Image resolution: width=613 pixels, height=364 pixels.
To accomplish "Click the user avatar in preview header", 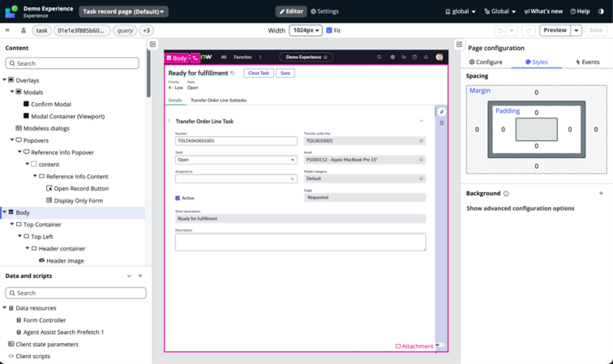I will (x=439, y=57).
